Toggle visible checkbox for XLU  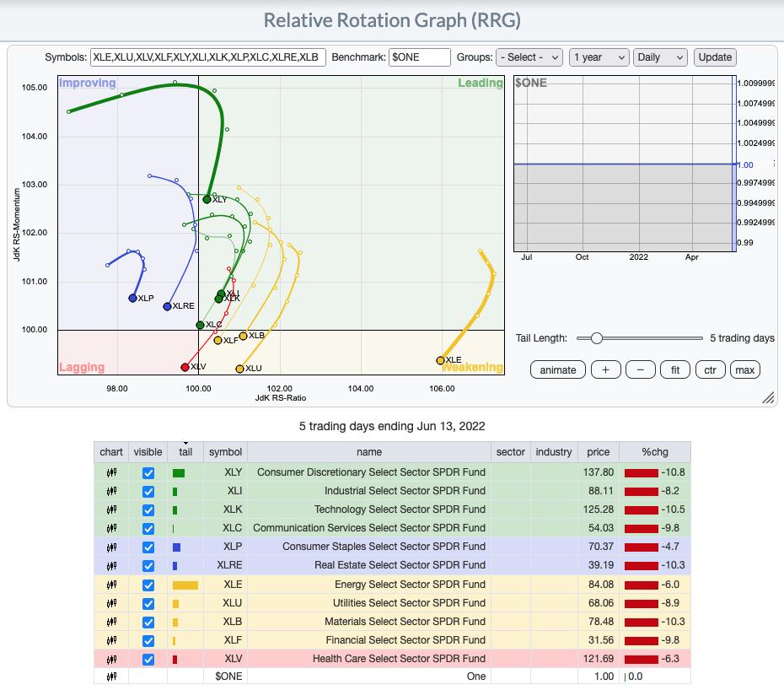click(x=148, y=603)
